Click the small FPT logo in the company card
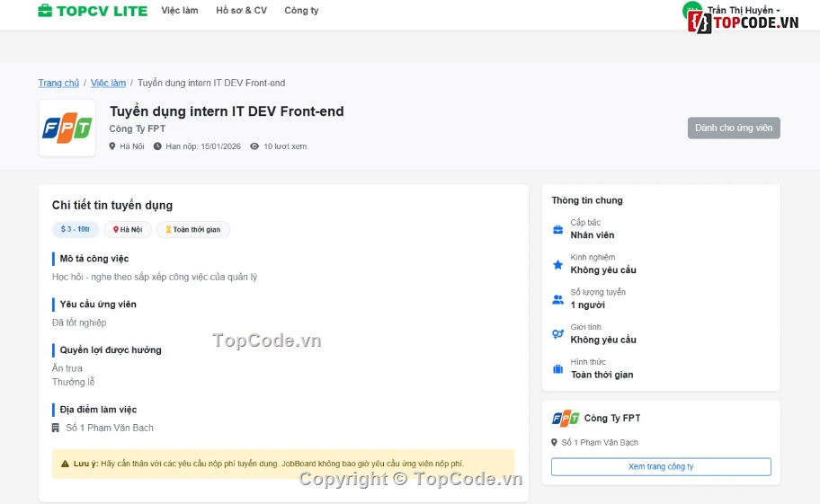The height and width of the screenshot is (504, 820). (x=566, y=419)
